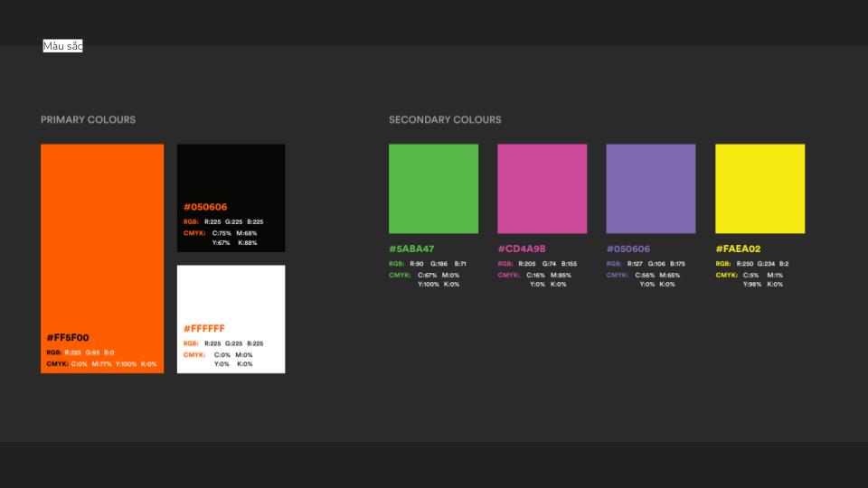Image resolution: width=868 pixels, height=488 pixels.
Task: Click the green secondary colour square
Action: tap(433, 189)
